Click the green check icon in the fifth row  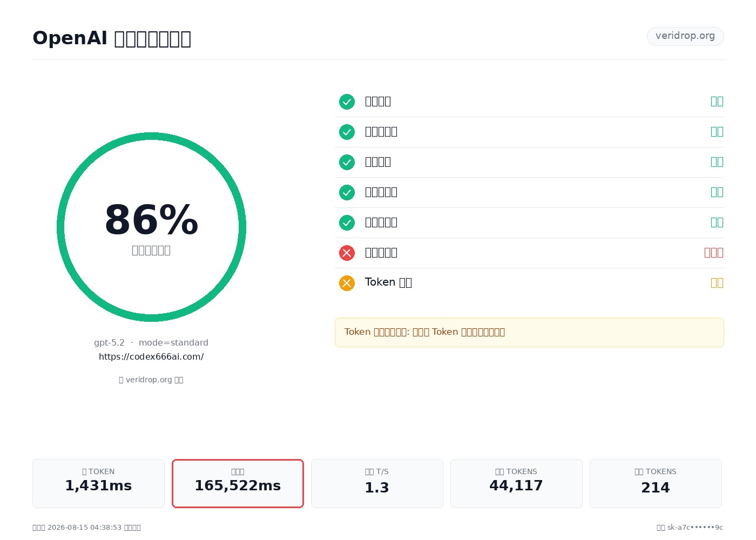347,222
